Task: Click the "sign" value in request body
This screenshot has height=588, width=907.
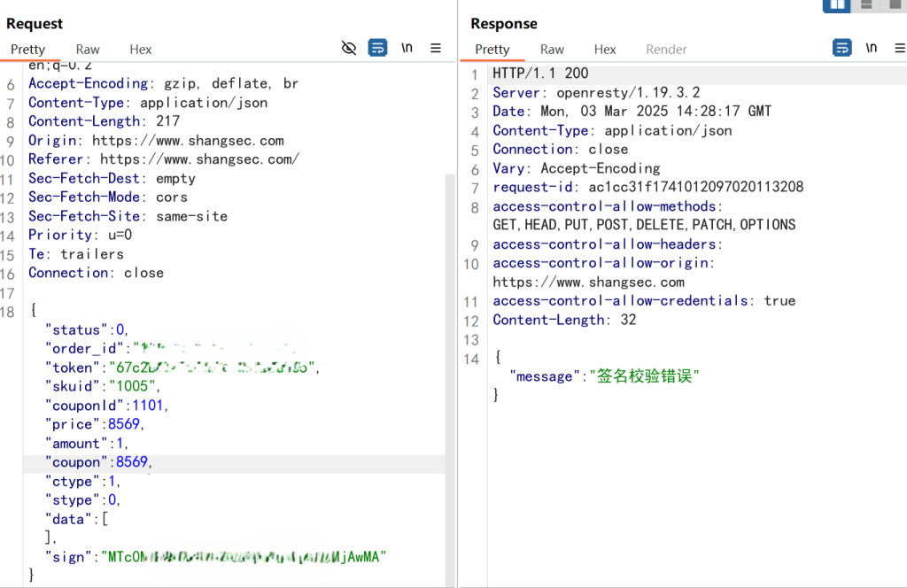Action: [x=243, y=557]
